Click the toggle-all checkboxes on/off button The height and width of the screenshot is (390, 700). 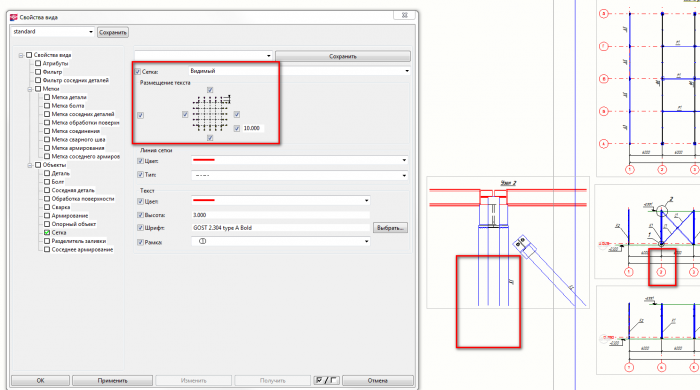tap(326, 380)
